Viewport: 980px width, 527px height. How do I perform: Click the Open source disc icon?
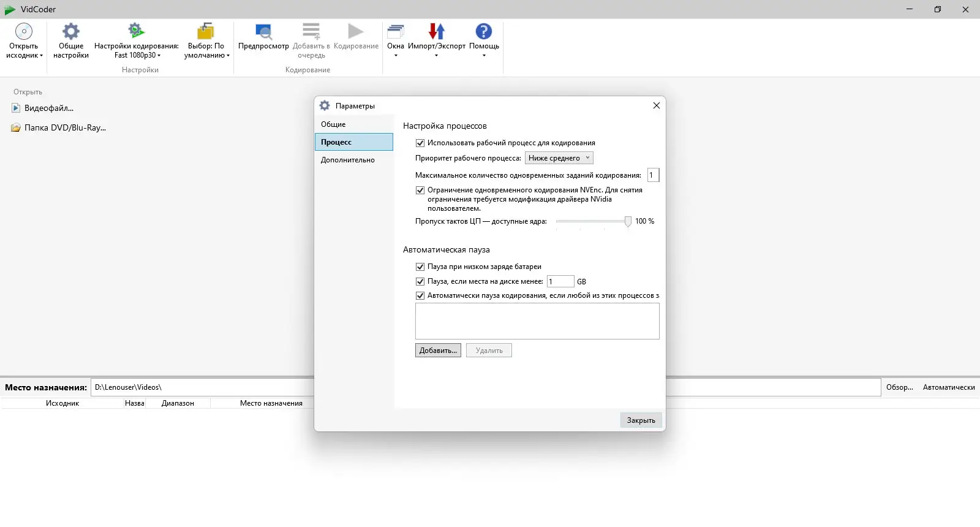click(x=24, y=31)
